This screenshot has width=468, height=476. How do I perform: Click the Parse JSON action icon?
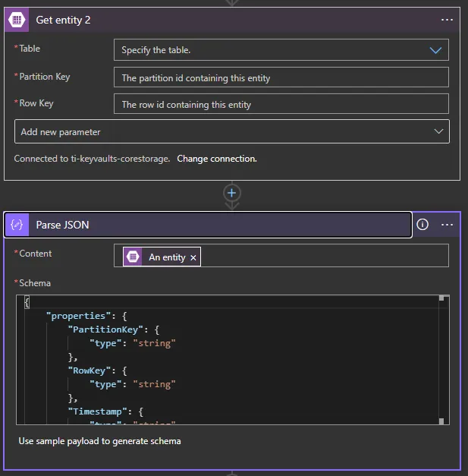(17, 225)
